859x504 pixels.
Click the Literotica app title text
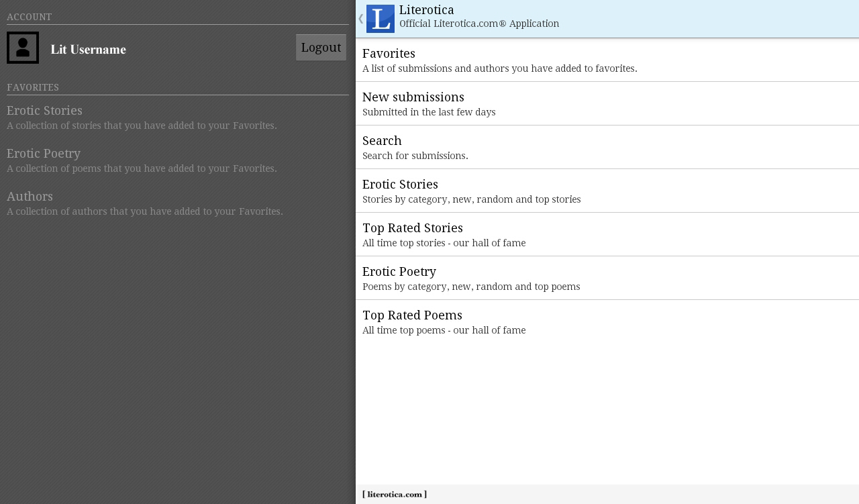pos(427,10)
